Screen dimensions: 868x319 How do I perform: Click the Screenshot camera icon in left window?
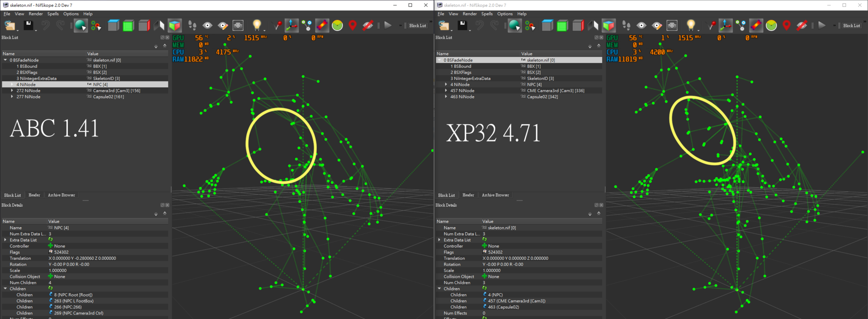point(238,26)
